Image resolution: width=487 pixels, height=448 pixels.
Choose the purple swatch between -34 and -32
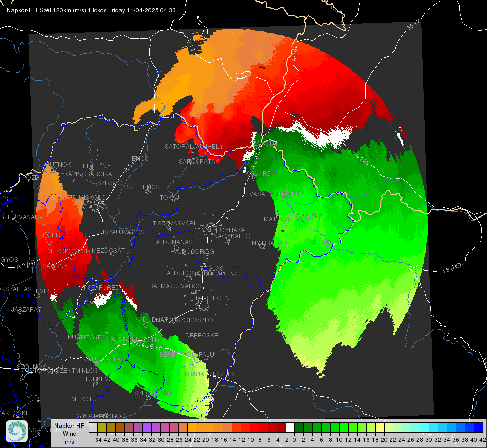tap(147, 427)
